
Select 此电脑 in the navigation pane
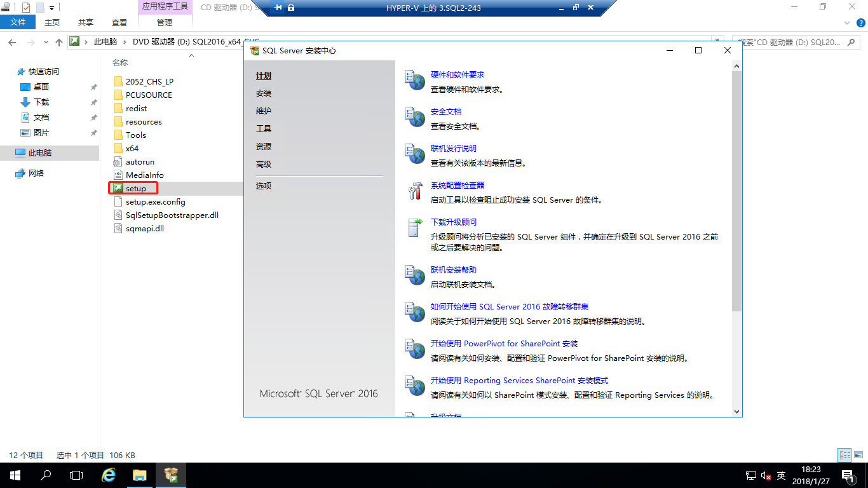[x=50, y=153]
